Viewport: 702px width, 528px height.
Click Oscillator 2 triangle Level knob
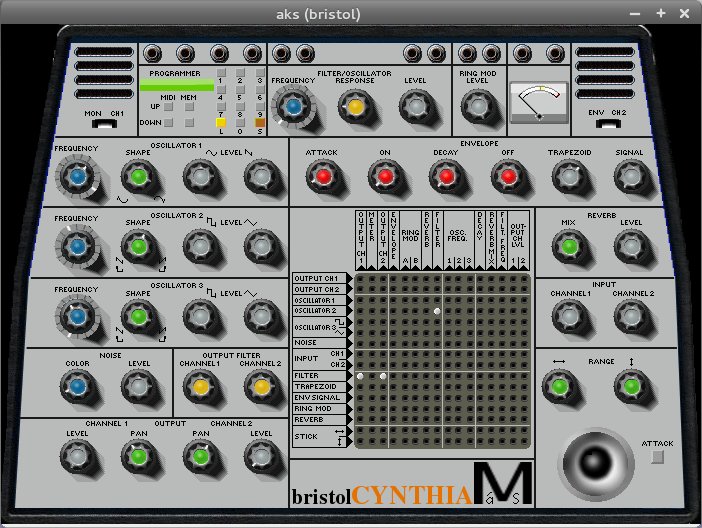(261, 247)
